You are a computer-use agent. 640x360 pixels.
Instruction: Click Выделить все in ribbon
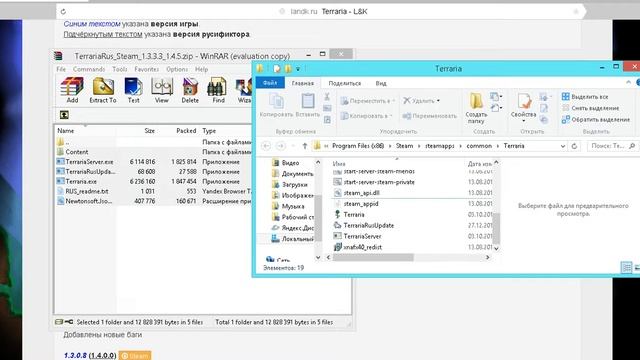[x=585, y=97]
